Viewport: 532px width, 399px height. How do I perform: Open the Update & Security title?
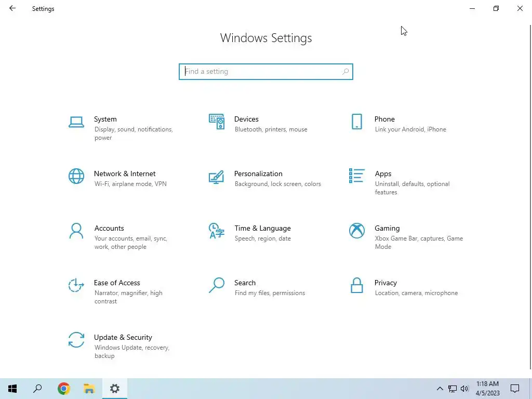[123, 337]
